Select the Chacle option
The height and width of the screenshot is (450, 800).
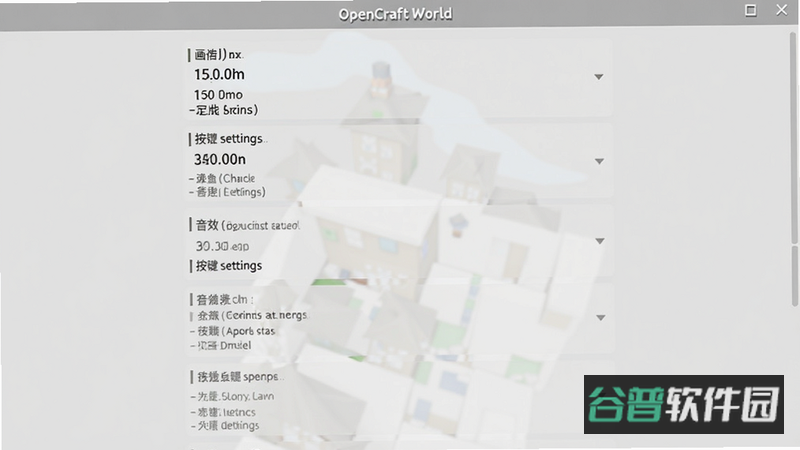coord(222,179)
